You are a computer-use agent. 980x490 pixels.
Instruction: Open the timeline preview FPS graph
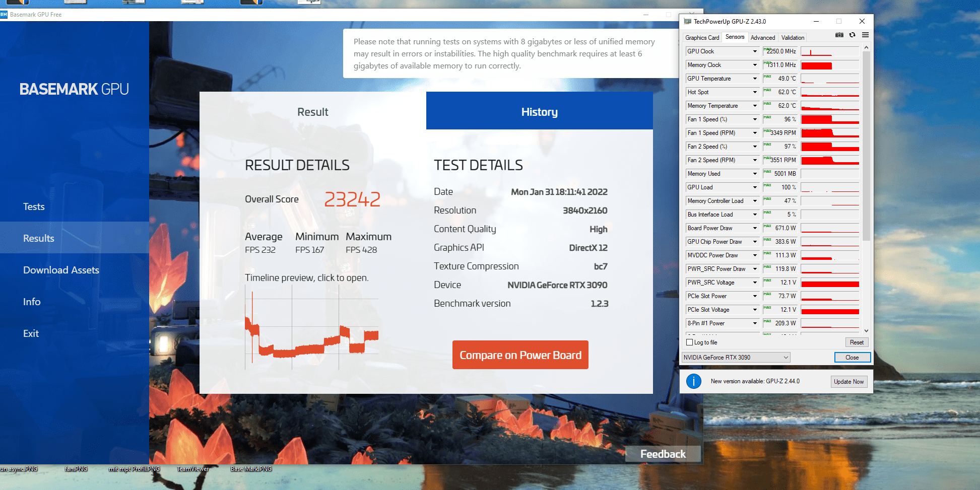(312, 327)
